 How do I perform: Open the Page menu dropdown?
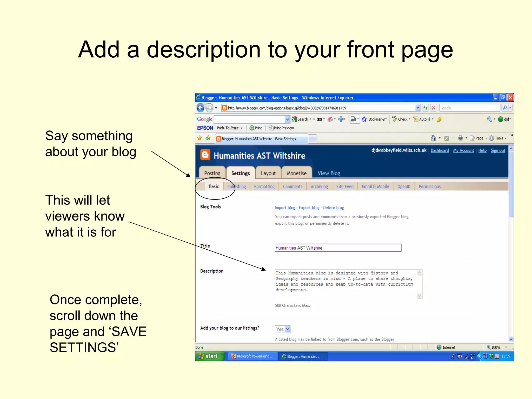pos(486,138)
